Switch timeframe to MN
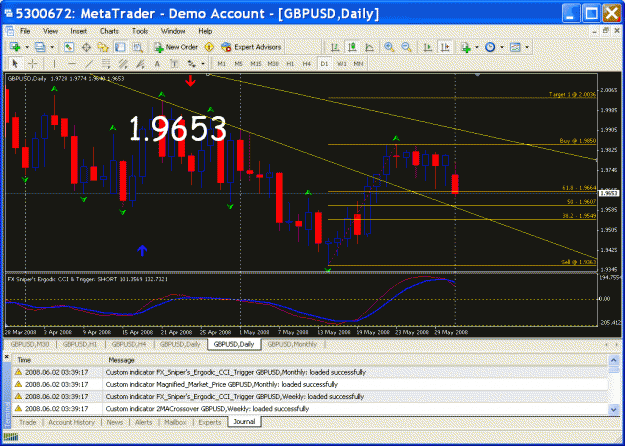 pos(358,63)
